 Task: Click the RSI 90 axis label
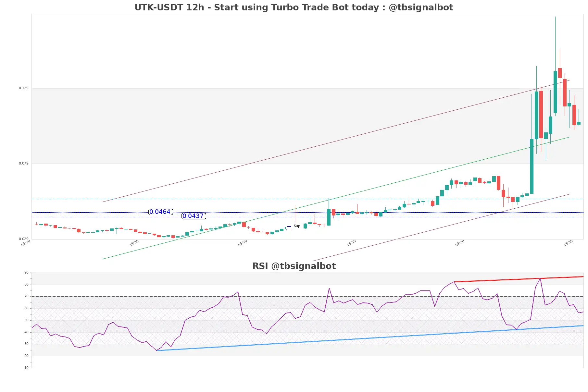[26, 273]
